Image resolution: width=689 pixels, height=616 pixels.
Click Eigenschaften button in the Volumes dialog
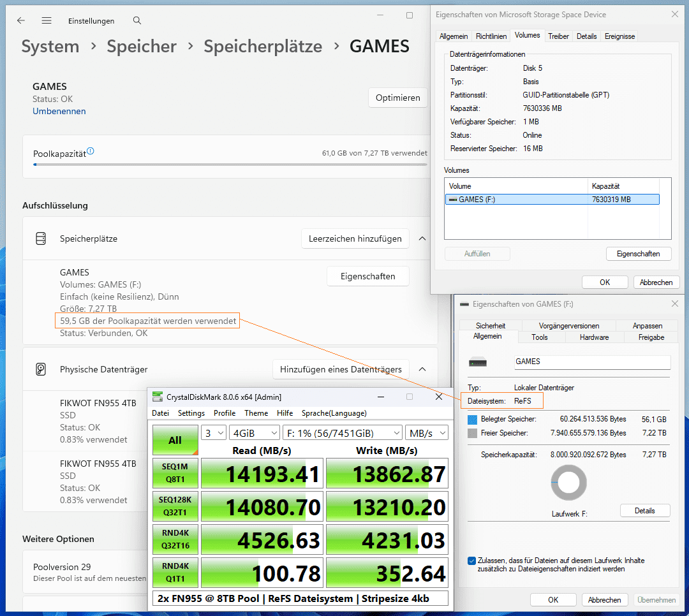[638, 254]
